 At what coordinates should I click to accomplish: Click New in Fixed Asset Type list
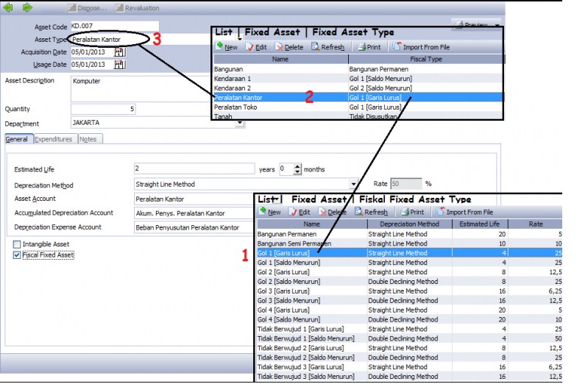point(227,47)
